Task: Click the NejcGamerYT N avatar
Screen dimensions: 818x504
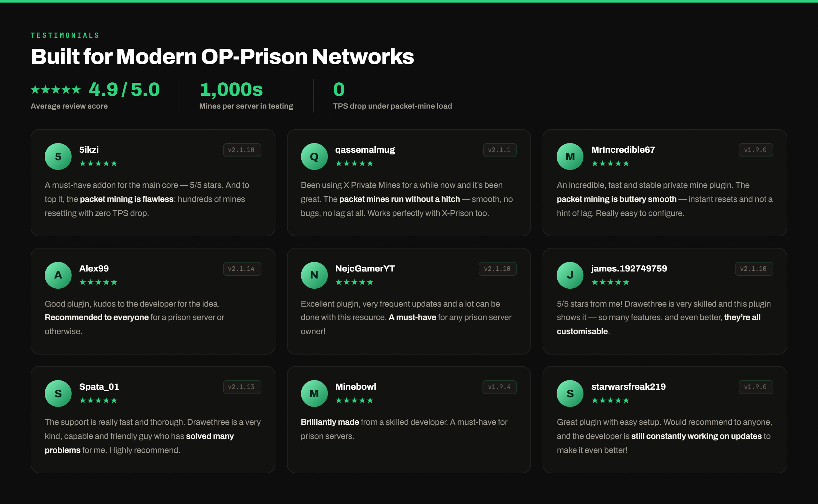Action: click(314, 275)
